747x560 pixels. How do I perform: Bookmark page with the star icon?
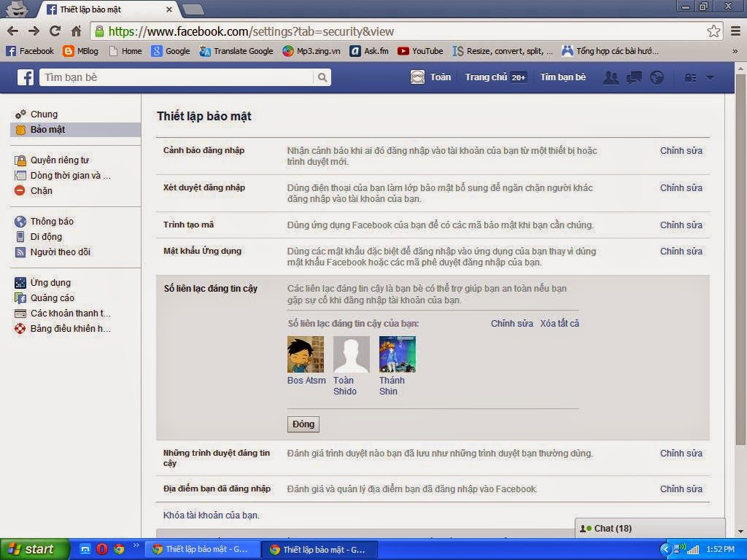[713, 31]
